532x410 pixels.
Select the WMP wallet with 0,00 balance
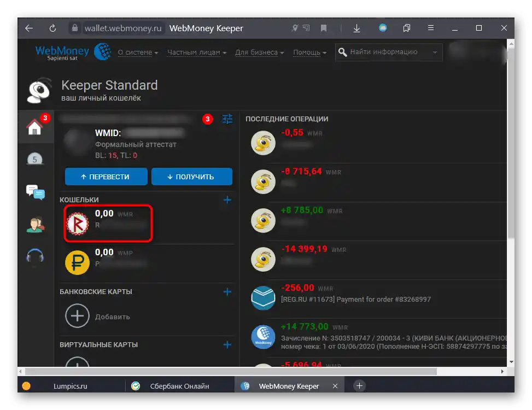pyautogui.click(x=146, y=262)
